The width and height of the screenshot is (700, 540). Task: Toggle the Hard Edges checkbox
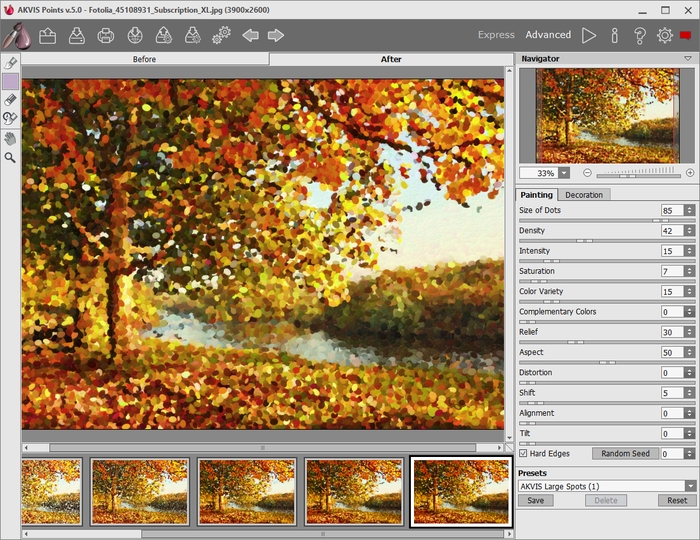click(x=523, y=453)
